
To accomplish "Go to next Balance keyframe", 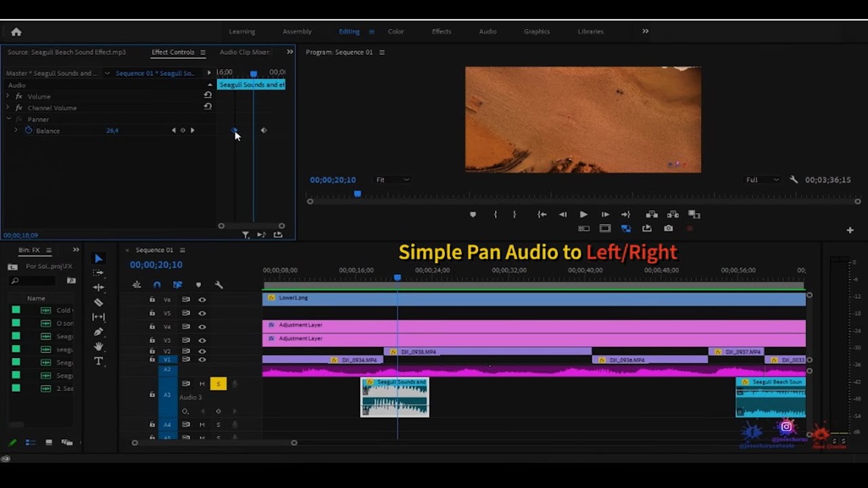I will pyautogui.click(x=192, y=130).
